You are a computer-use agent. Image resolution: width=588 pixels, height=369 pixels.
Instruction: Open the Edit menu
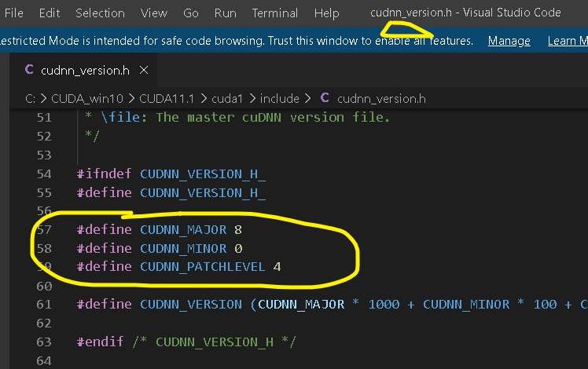click(50, 13)
